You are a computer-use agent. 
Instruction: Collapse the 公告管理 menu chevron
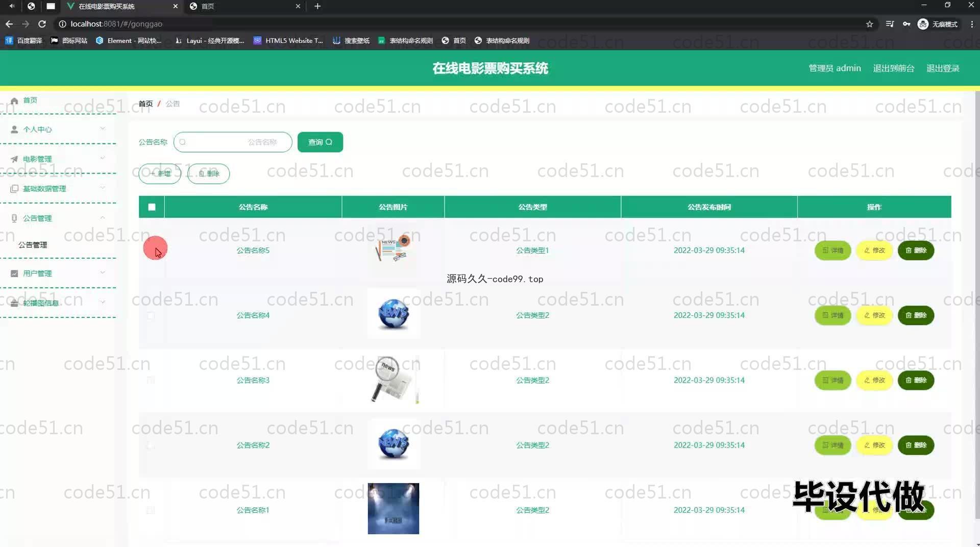(103, 218)
